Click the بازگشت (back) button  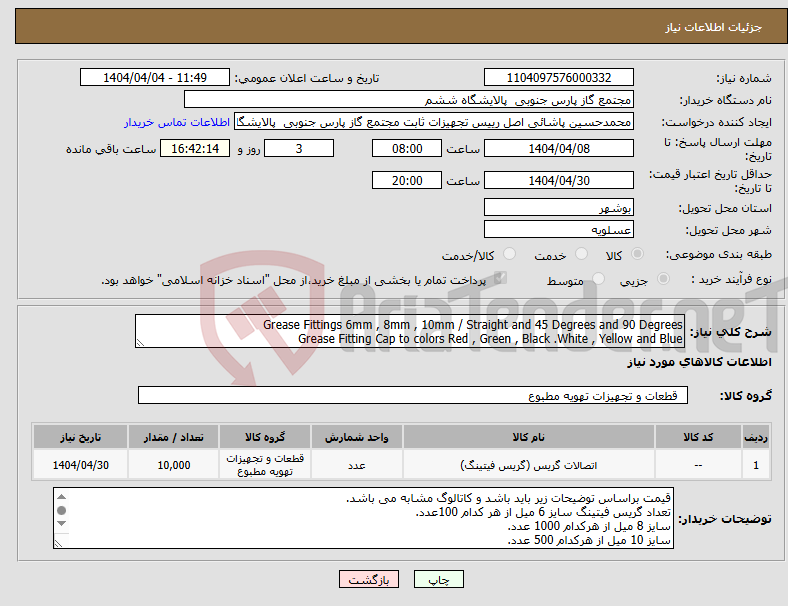[368, 579]
